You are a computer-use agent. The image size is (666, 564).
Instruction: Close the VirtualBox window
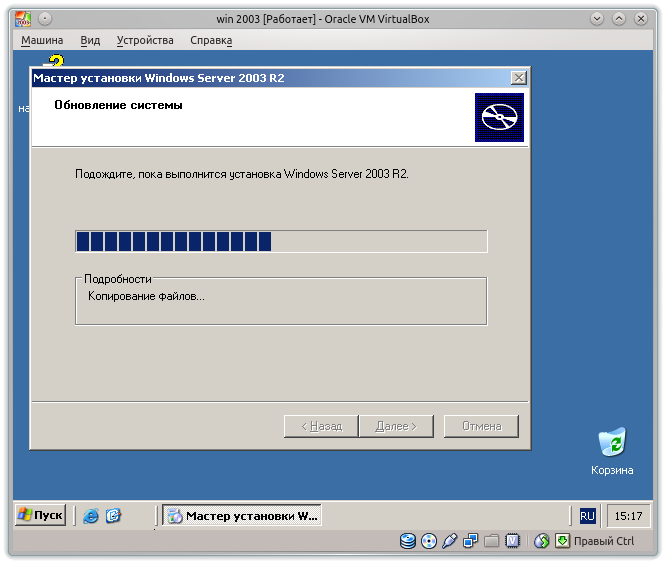click(641, 19)
